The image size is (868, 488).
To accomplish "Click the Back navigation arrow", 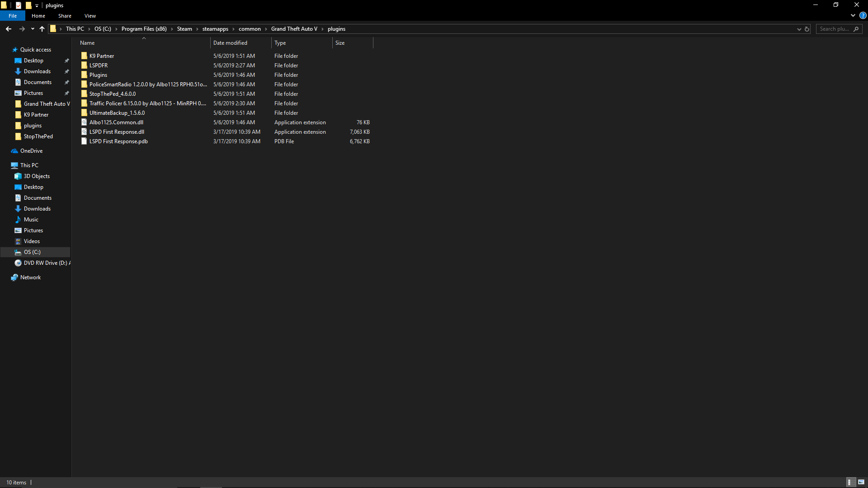I will (9, 29).
